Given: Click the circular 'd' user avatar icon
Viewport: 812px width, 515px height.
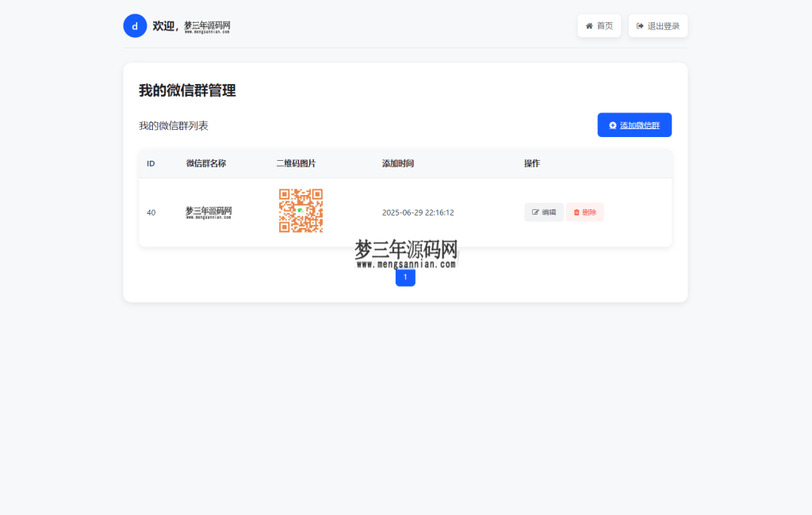Looking at the screenshot, I should 135,25.
